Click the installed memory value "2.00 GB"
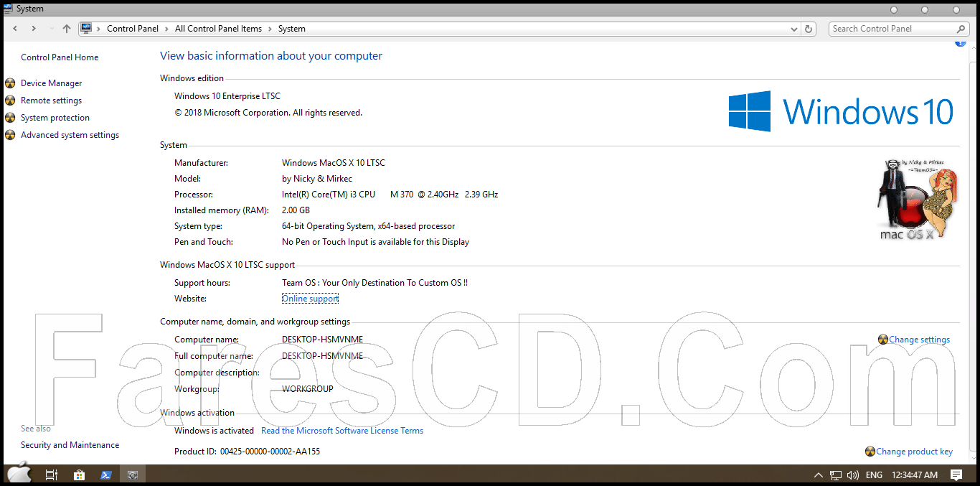Image resolution: width=980 pixels, height=486 pixels. pos(296,210)
